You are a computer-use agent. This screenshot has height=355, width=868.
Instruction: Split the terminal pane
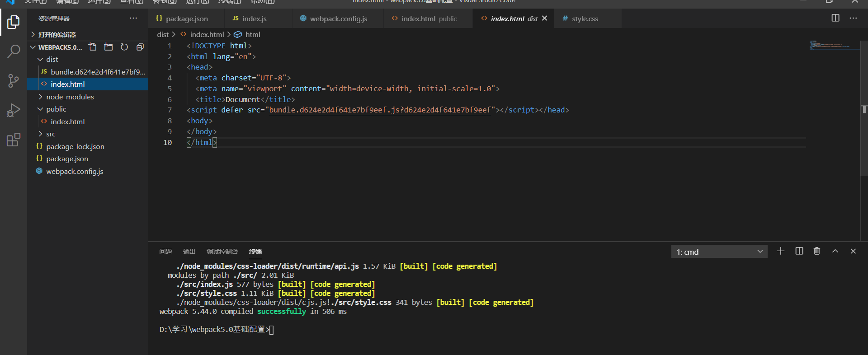tap(799, 251)
